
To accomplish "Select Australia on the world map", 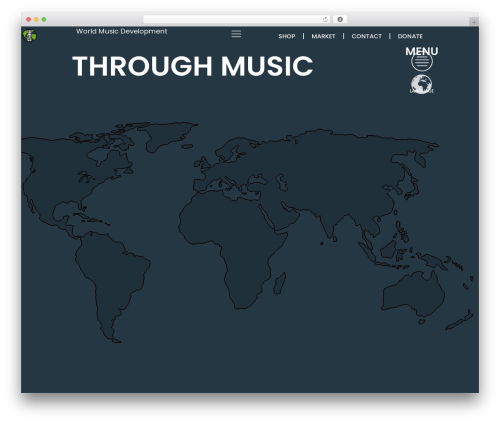I will (413, 293).
